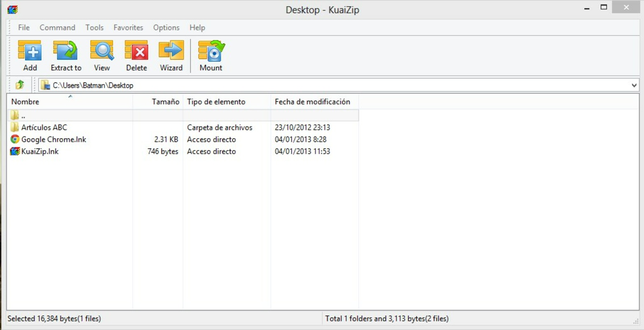Select the Artículos ABC folder name
The width and height of the screenshot is (644, 330).
pyautogui.click(x=44, y=127)
